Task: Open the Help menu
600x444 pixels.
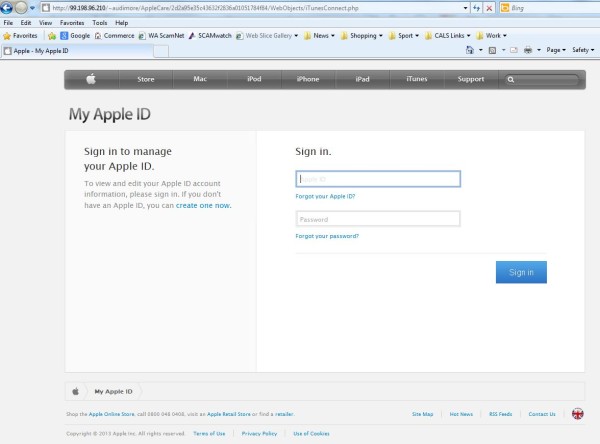Action: [x=121, y=23]
